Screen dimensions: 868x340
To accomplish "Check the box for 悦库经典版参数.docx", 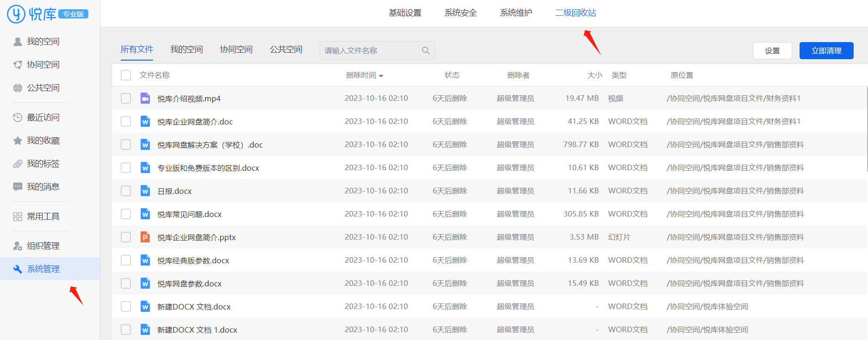I will point(126,260).
